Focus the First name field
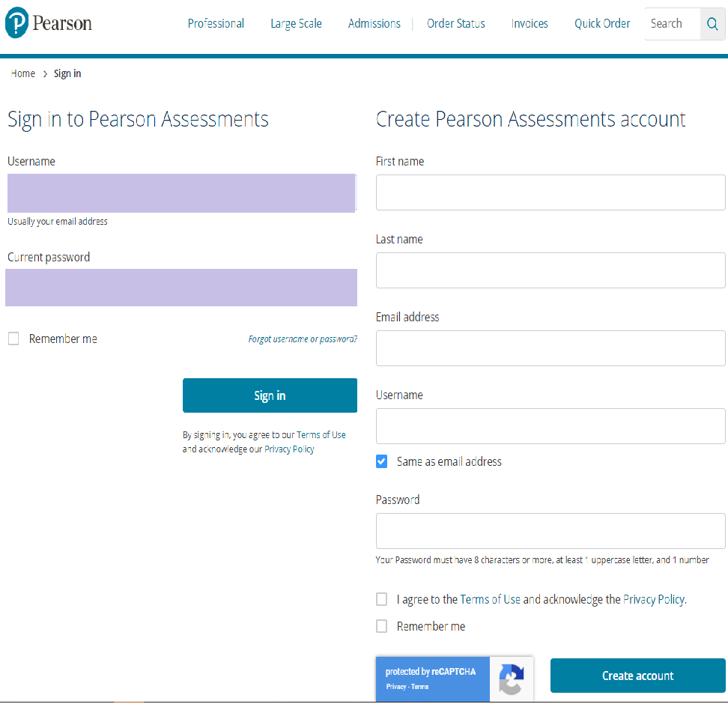728x704 pixels. point(550,192)
